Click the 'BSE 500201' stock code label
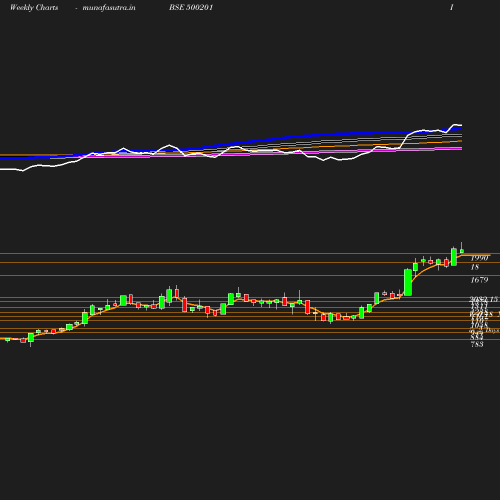Screen dimensions: 500x500 click(x=191, y=7)
